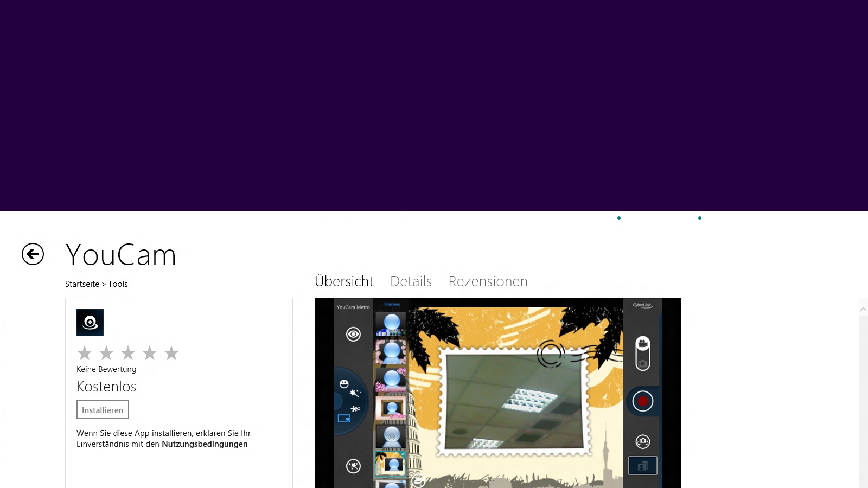The width and height of the screenshot is (868, 488).
Task: Click the "Kostenlos" price label
Action: pos(106,387)
